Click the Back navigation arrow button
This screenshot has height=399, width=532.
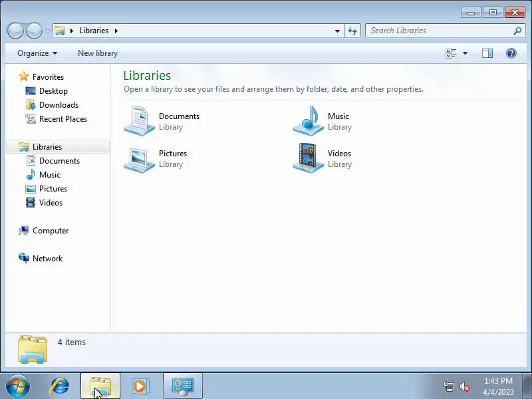coord(15,31)
